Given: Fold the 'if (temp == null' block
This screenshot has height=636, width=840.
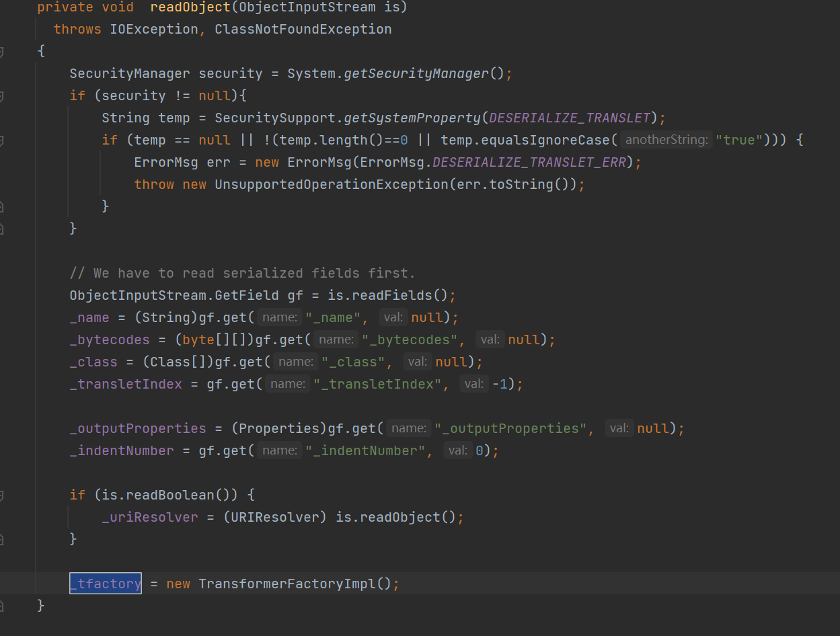Looking at the screenshot, I should pos(1,141).
